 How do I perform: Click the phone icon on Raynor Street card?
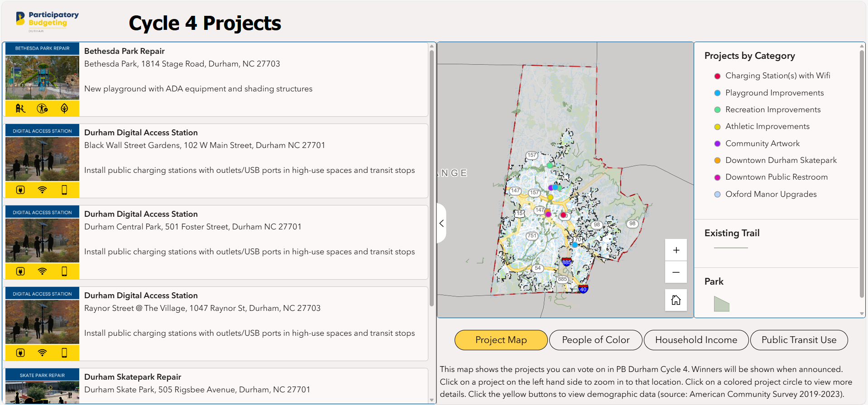click(64, 353)
